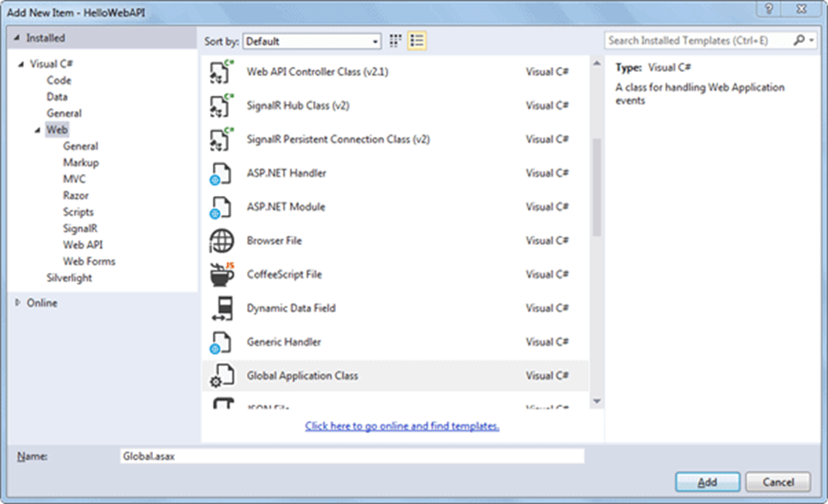This screenshot has width=828, height=504.
Task: Select SignalR Persistent Connection Class (v2) text
Action: (339, 139)
